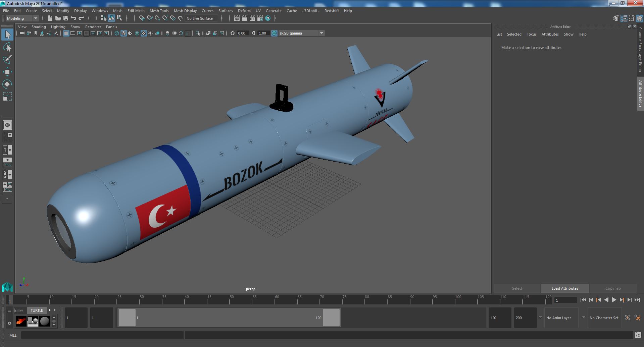Open the viewport Shading menu

click(x=39, y=27)
